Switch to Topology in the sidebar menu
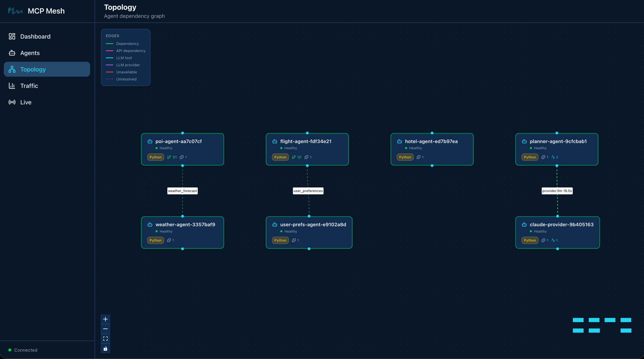644x359 pixels. (33, 69)
